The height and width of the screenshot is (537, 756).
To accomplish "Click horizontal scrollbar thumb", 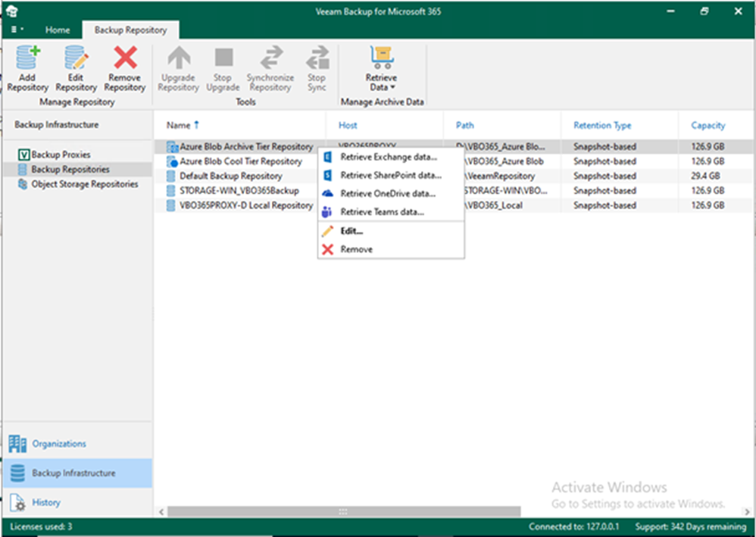I will click(344, 511).
